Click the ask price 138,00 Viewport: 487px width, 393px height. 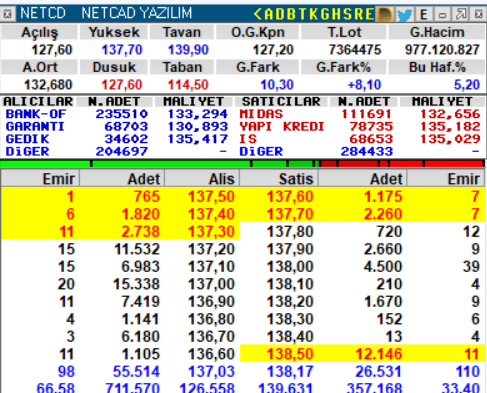(x=290, y=267)
